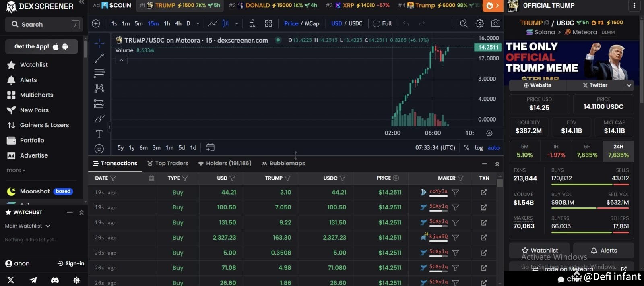Open the Discord icon in sidebar footer
Viewport: 644px width, 286px height.
(x=55, y=280)
